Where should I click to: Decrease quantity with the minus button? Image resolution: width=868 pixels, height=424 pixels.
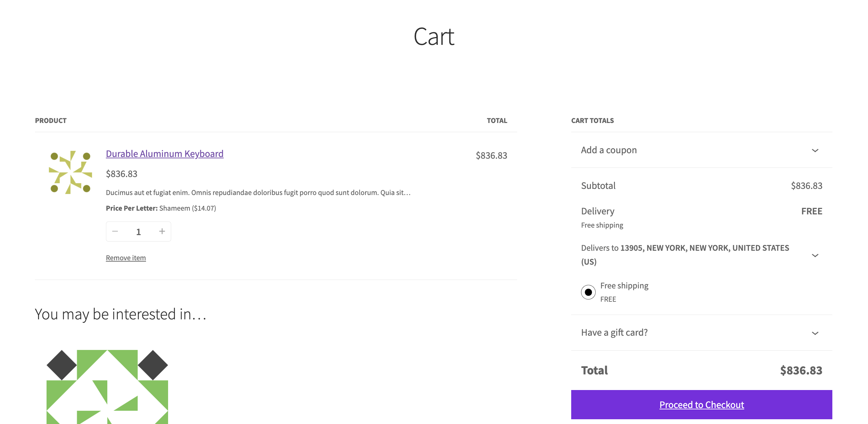tap(115, 231)
